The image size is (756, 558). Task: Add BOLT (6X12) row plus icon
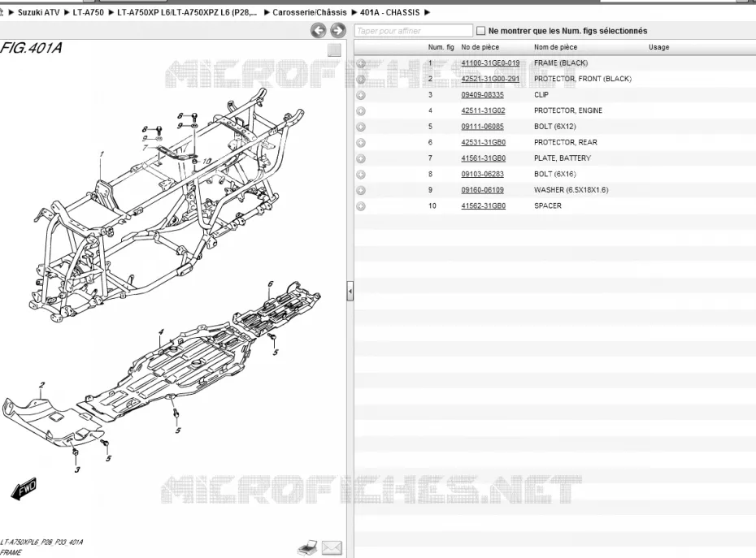click(x=361, y=127)
